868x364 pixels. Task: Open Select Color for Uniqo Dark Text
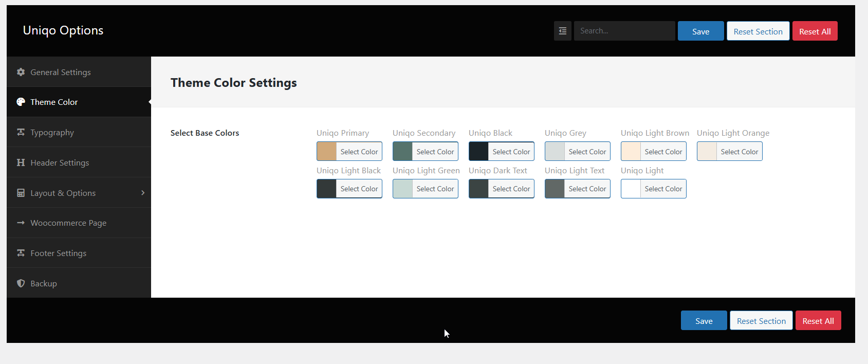[511, 189]
